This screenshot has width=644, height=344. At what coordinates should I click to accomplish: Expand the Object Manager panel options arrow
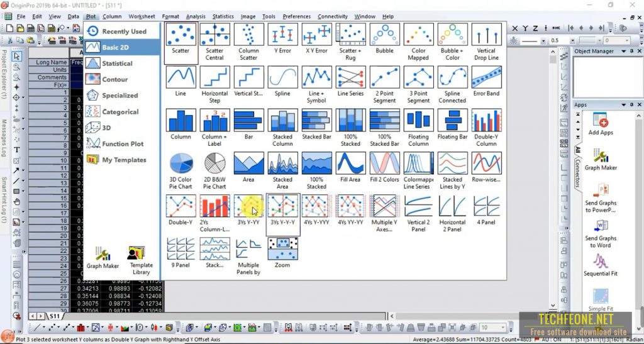click(624, 52)
